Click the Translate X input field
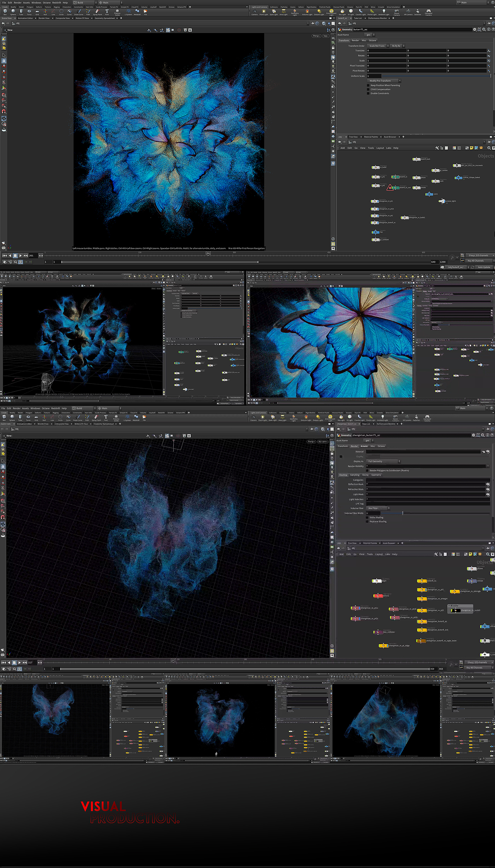 (386, 51)
